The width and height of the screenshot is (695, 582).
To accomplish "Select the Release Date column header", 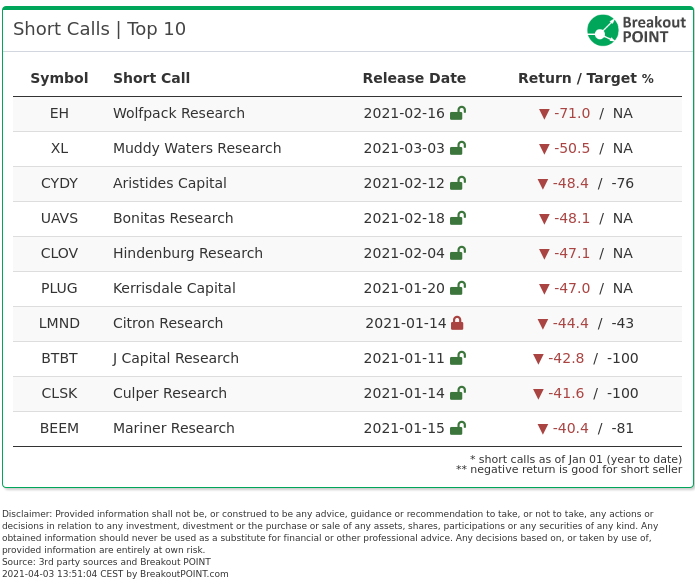I will [414, 78].
